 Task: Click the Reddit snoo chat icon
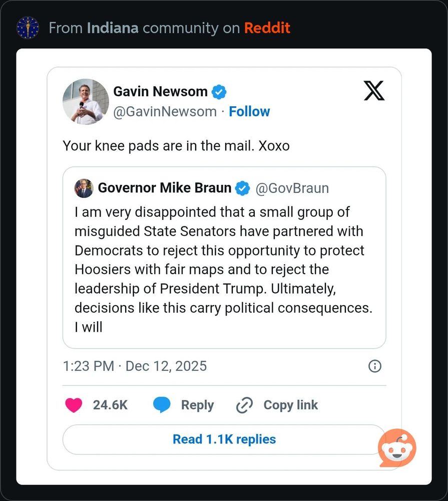click(397, 447)
